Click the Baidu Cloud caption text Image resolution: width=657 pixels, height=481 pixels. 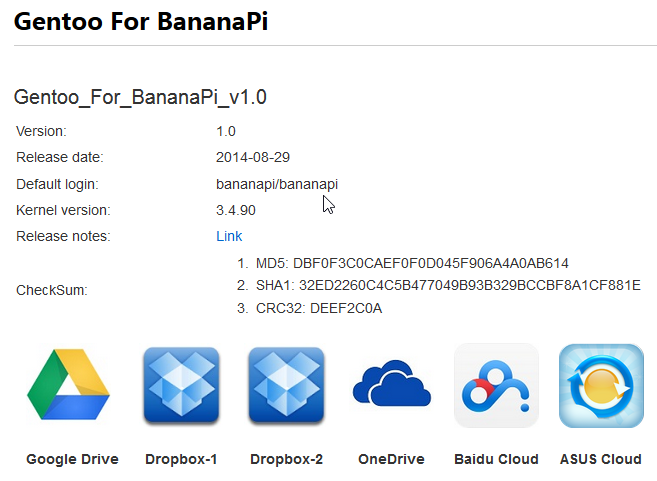[x=496, y=460]
